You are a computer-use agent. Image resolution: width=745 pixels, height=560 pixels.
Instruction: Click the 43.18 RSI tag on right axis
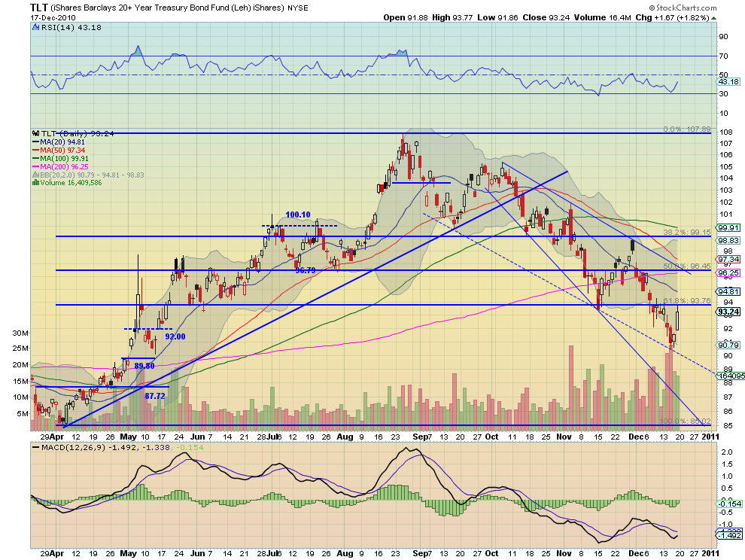coord(728,82)
